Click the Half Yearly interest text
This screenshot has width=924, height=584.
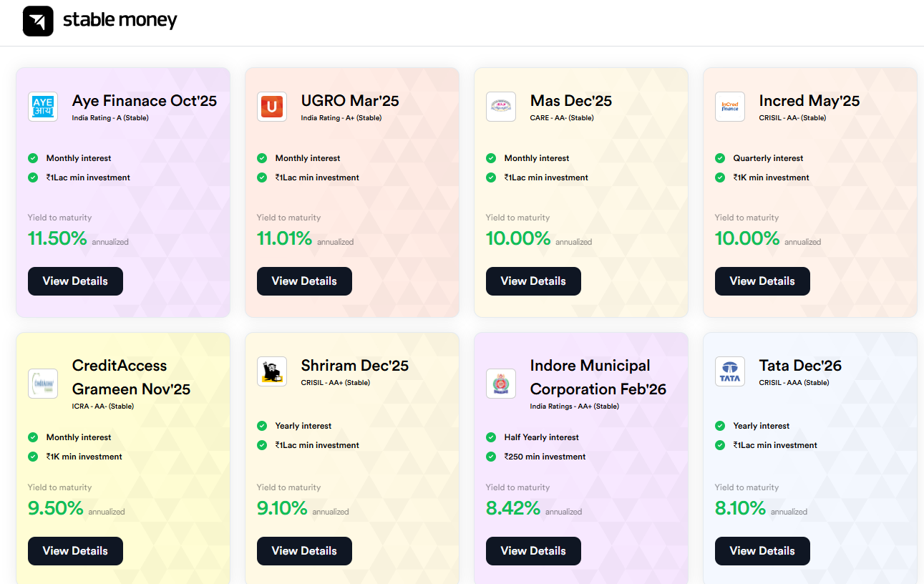pos(541,437)
